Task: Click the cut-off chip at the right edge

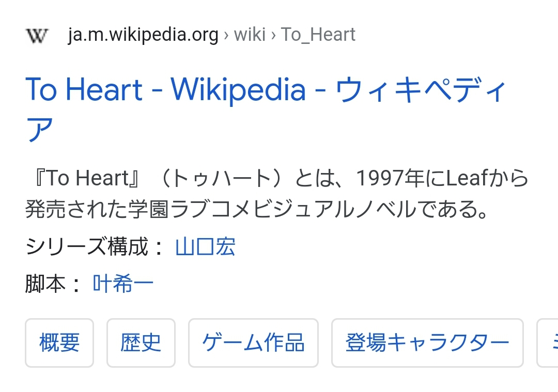Action: [548, 343]
